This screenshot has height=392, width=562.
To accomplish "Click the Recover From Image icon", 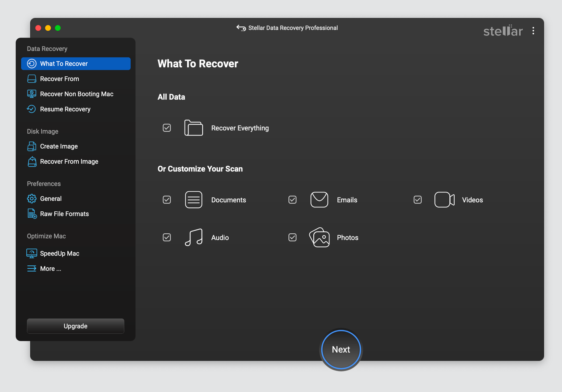I will [x=31, y=161].
